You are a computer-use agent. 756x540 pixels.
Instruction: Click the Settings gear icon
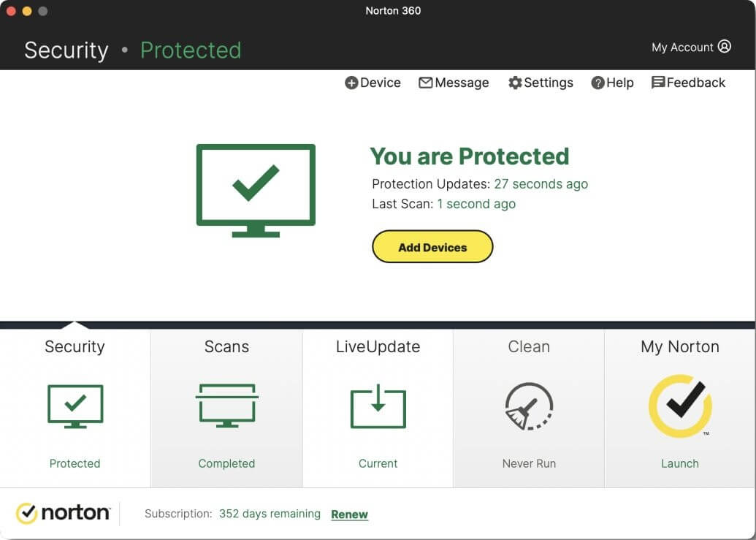pos(515,83)
